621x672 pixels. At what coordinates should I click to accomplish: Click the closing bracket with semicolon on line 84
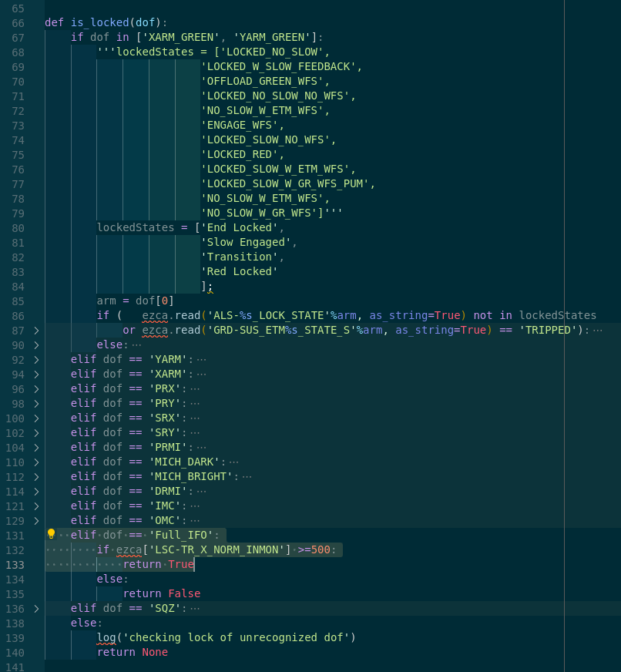207,286
